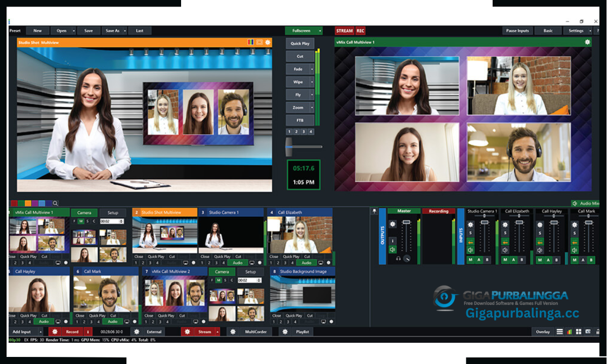Viewport: 607px width, 364px height.
Task: Toggle Call Hayley M bus button
Action: click(x=540, y=260)
